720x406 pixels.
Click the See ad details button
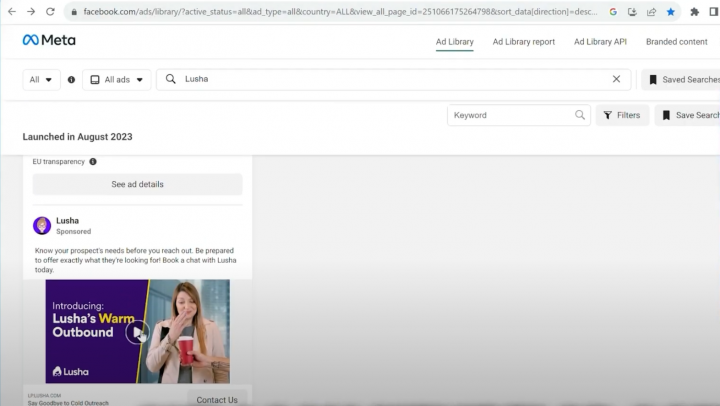click(x=137, y=184)
